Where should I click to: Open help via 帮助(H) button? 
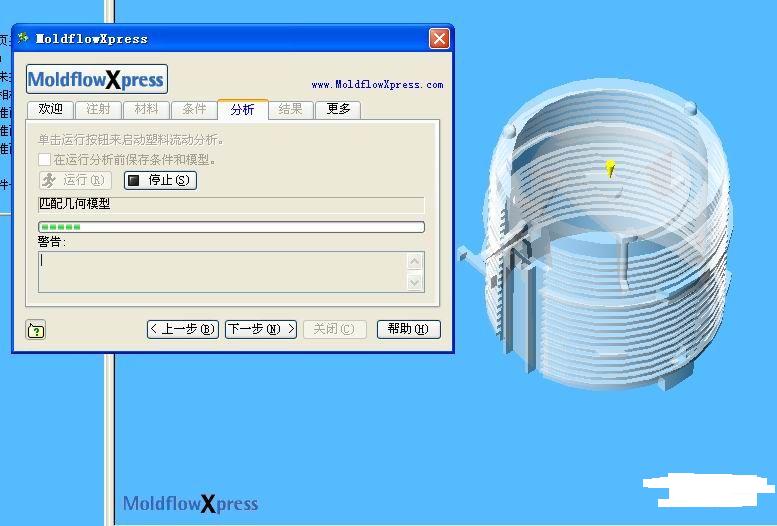(408, 329)
